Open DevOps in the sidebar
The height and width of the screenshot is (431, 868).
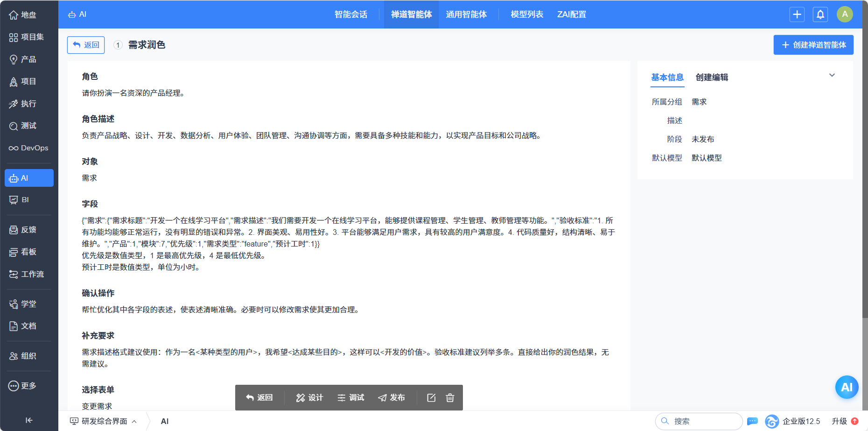[29, 148]
